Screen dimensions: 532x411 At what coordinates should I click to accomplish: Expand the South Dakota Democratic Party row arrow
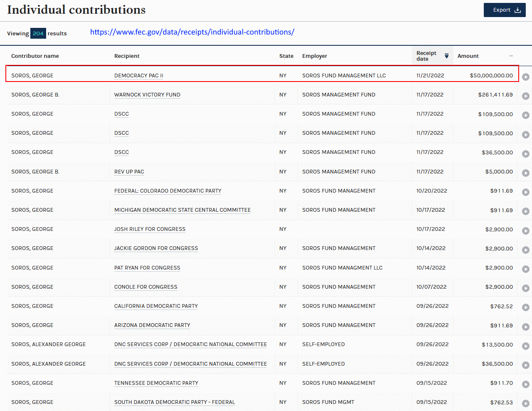pos(526,404)
